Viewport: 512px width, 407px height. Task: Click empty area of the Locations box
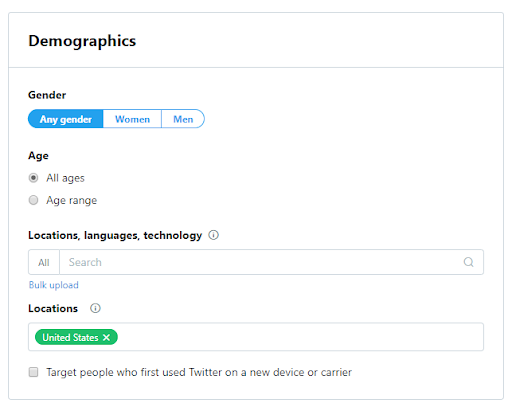click(x=300, y=337)
